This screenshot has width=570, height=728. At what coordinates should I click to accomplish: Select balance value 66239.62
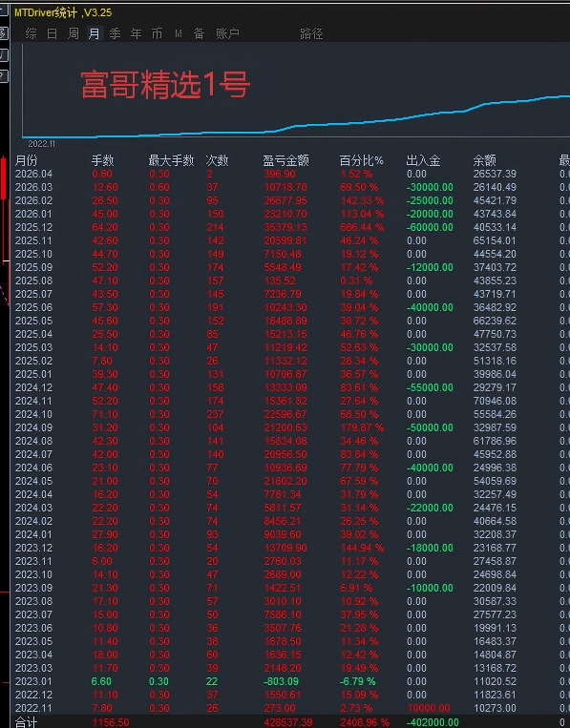pos(495,321)
